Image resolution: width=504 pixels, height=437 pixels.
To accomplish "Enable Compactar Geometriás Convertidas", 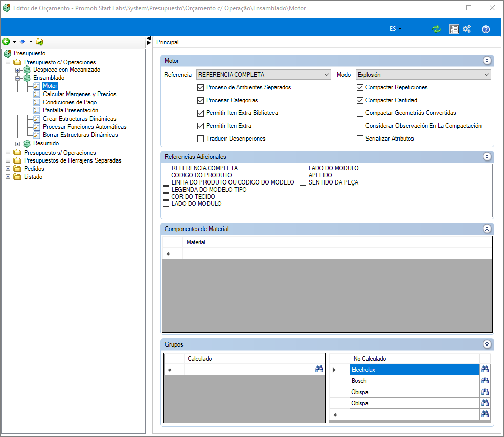I will (360, 113).
